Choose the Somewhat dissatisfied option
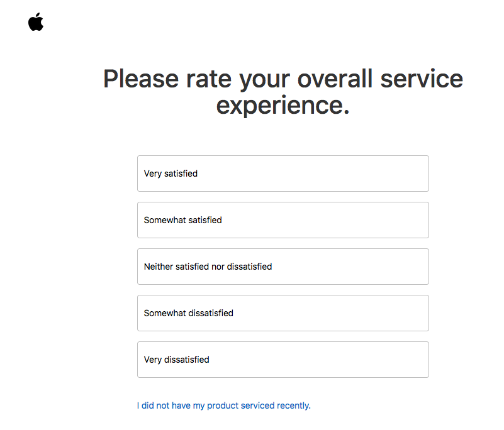The height and width of the screenshot is (430, 504). [283, 313]
